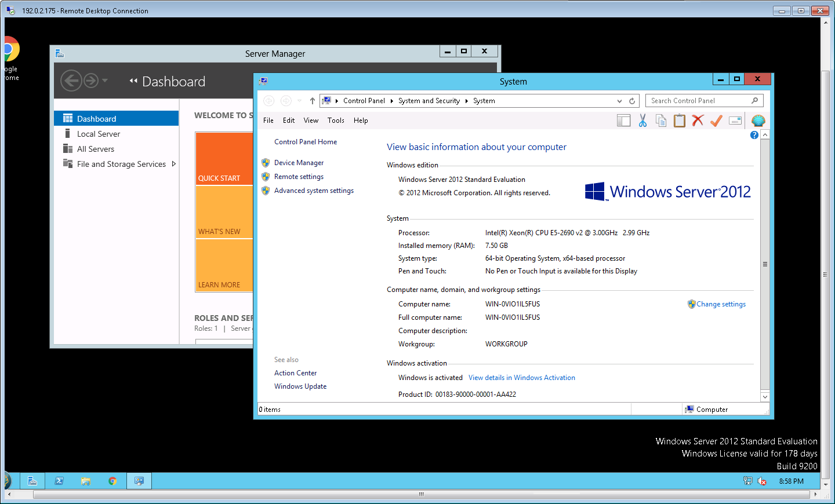Select All Servers in Server Manager

coord(116,149)
